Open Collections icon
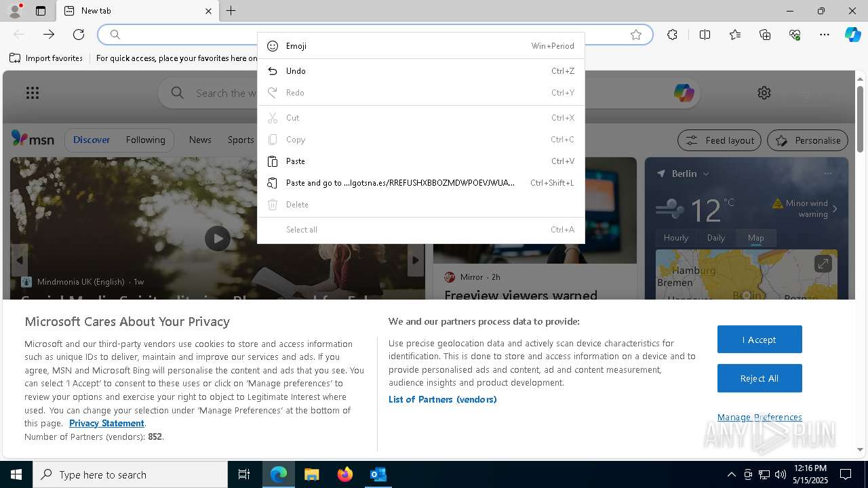The width and height of the screenshot is (868, 488). (x=765, y=35)
